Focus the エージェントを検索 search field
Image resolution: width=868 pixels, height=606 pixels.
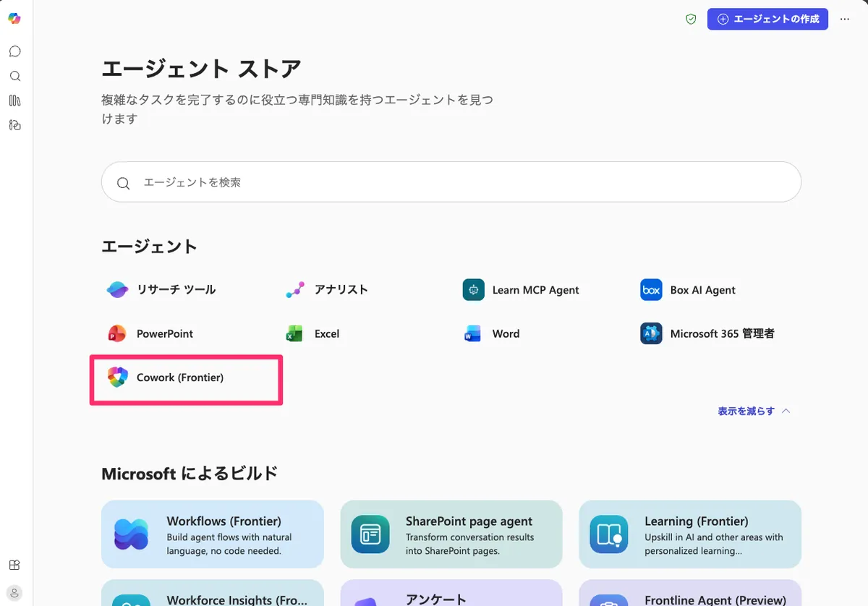[451, 182]
